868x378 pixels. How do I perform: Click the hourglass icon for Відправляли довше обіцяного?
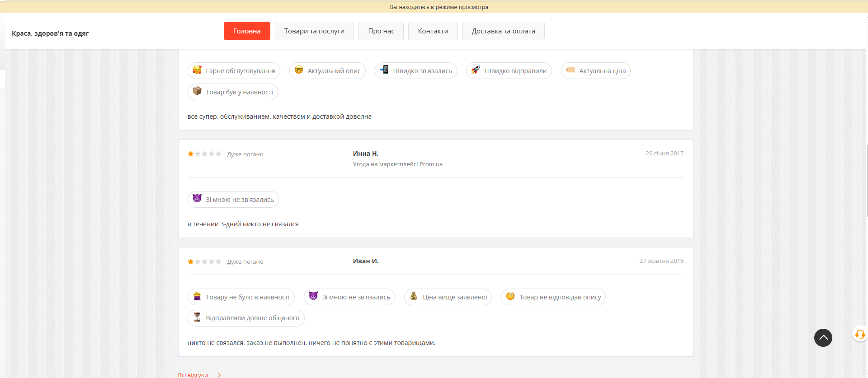point(197,317)
